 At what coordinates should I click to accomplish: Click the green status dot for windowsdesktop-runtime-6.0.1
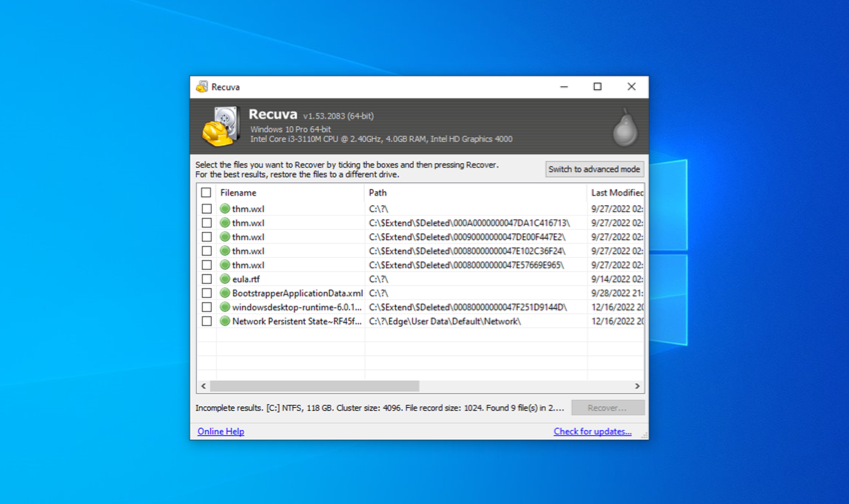pos(225,307)
